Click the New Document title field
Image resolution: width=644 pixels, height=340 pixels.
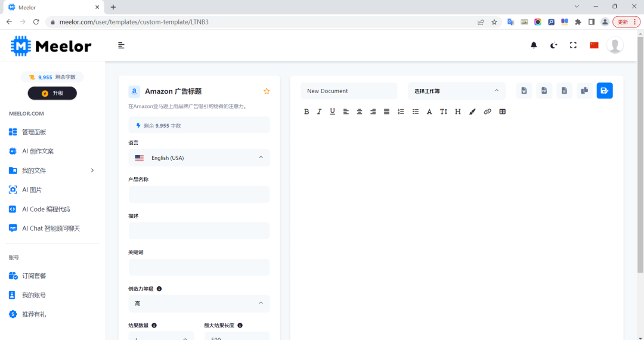point(349,91)
